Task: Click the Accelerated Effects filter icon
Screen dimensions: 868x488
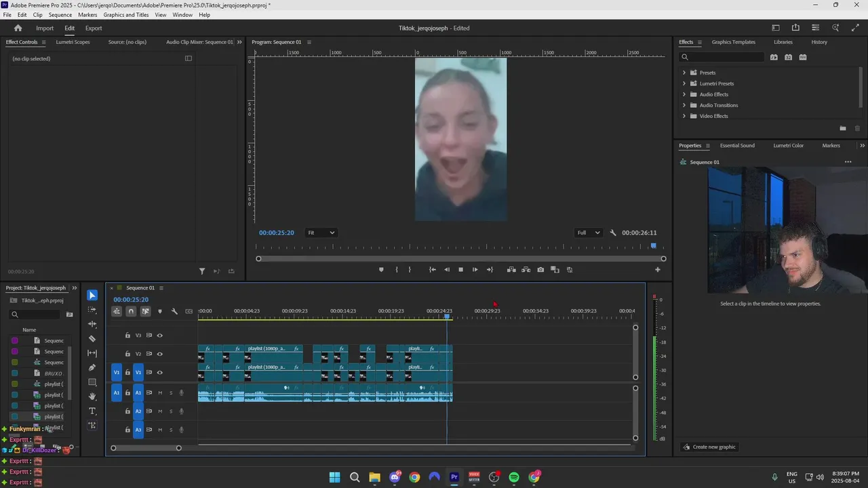Action: (774, 57)
